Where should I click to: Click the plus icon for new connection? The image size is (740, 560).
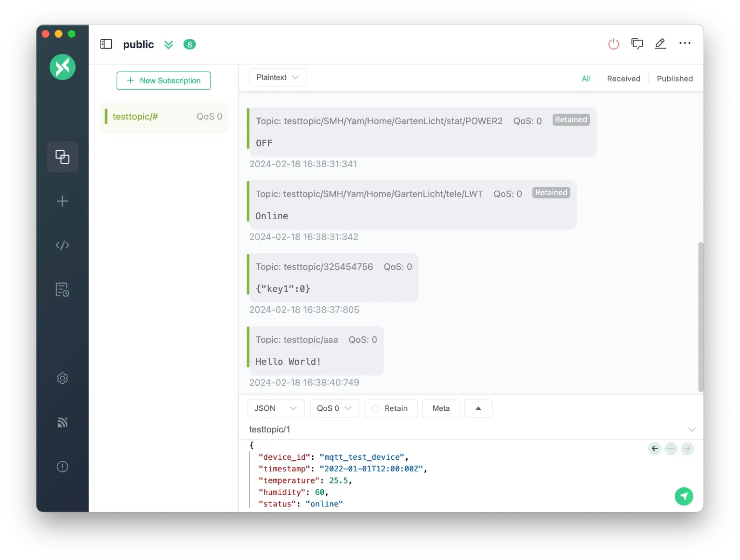pyautogui.click(x=62, y=201)
